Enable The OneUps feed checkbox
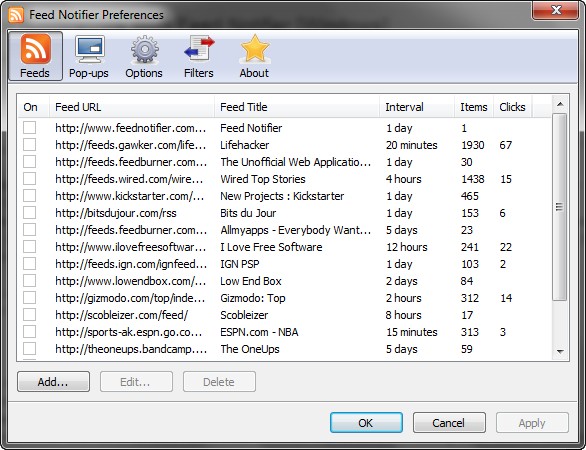586x450 pixels. (30, 349)
